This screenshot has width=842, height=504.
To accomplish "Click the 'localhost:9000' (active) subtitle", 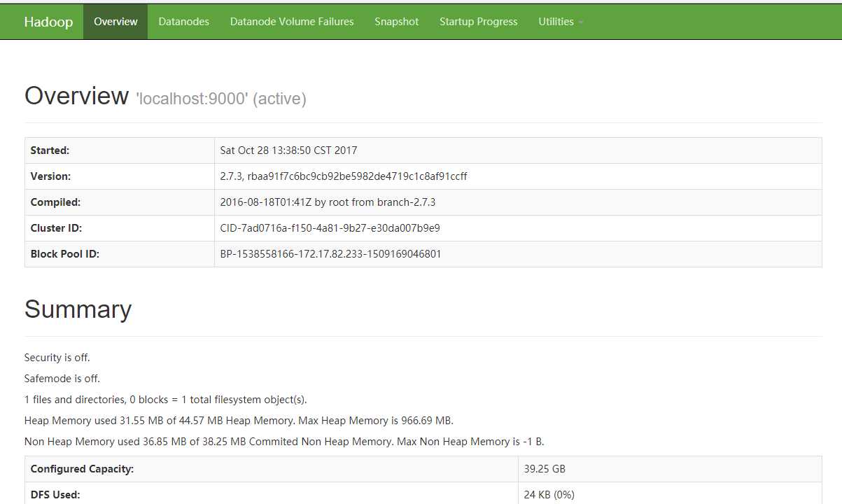I will [x=221, y=99].
